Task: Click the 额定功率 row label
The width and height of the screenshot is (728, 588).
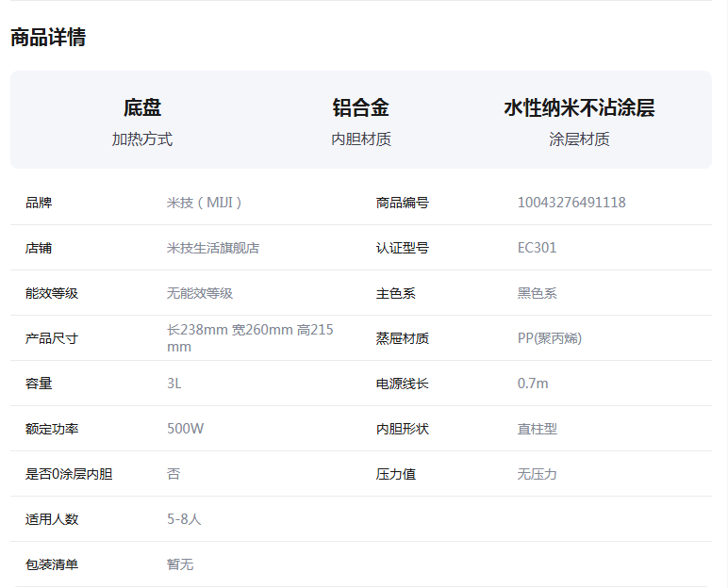Action: click(x=52, y=429)
